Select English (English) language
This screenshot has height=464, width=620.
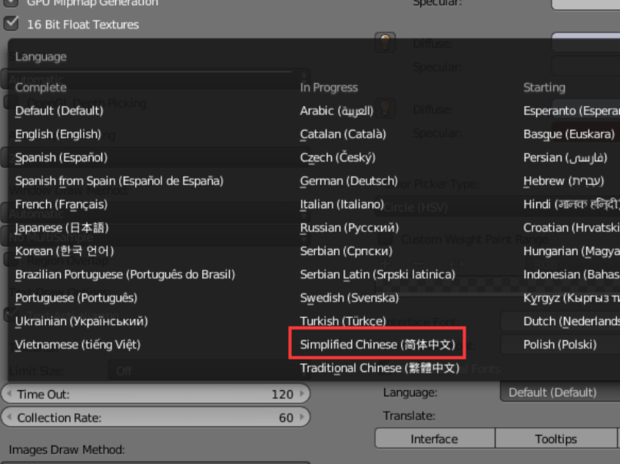tap(58, 134)
